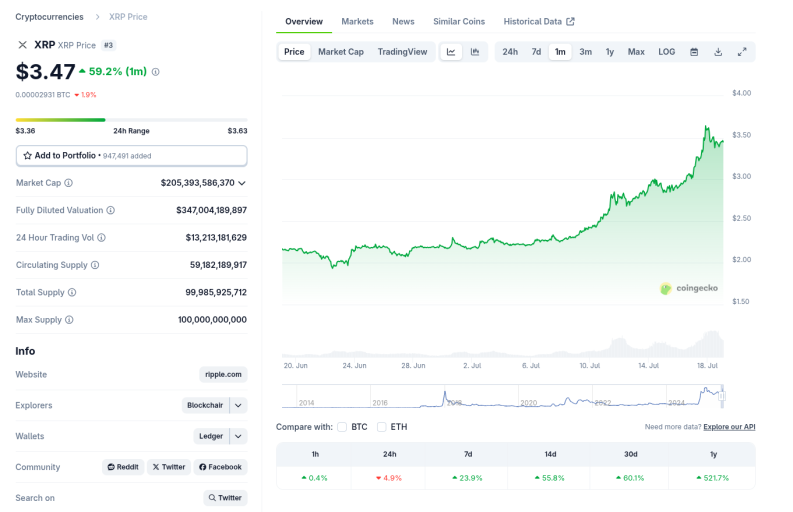Click info icon beside Max Supply
The image size is (793, 512).
click(69, 319)
